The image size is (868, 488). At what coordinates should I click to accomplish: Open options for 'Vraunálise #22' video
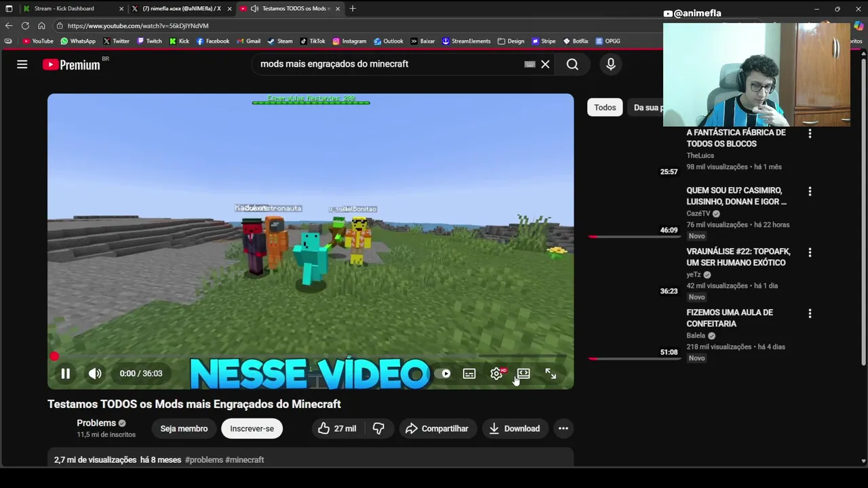[x=810, y=252]
